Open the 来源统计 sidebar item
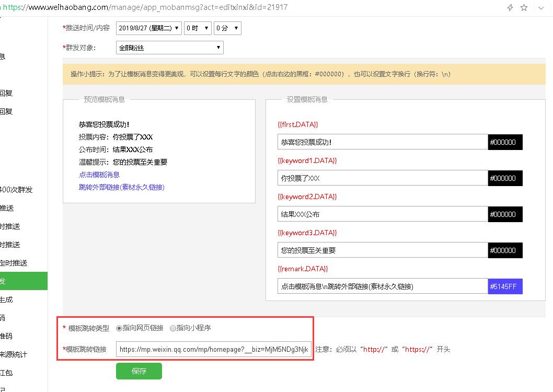Viewport: 553px width, 392px height. click(14, 355)
